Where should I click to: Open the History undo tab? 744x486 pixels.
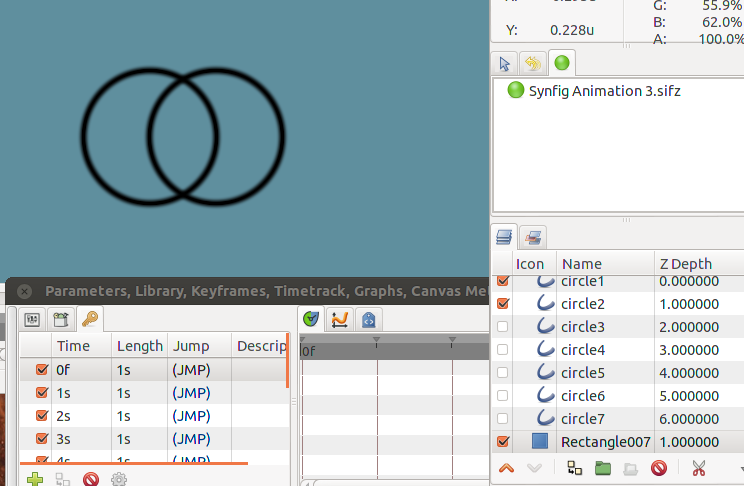(x=533, y=64)
